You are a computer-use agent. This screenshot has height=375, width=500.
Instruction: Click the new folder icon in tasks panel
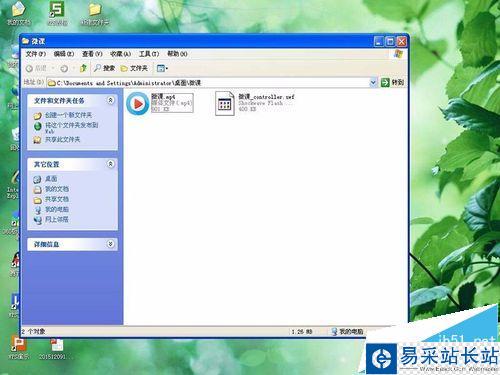tap(37, 116)
